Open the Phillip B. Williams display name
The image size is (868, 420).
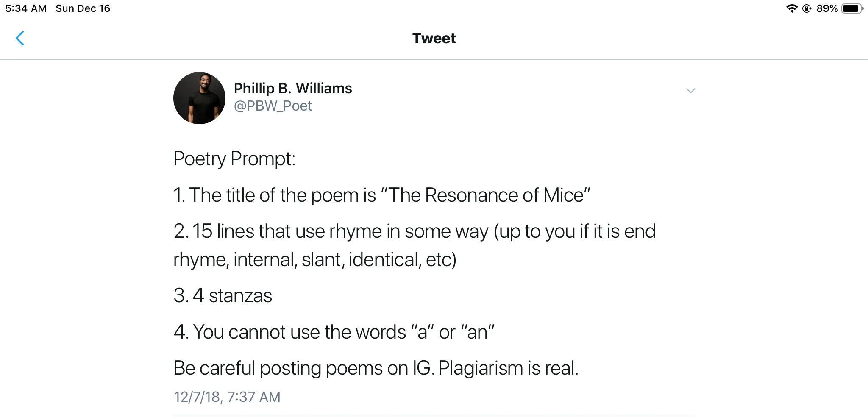[x=293, y=88]
